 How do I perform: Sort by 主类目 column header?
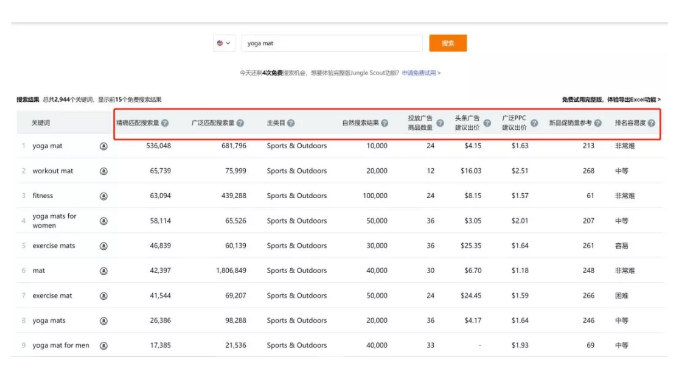tap(276, 123)
